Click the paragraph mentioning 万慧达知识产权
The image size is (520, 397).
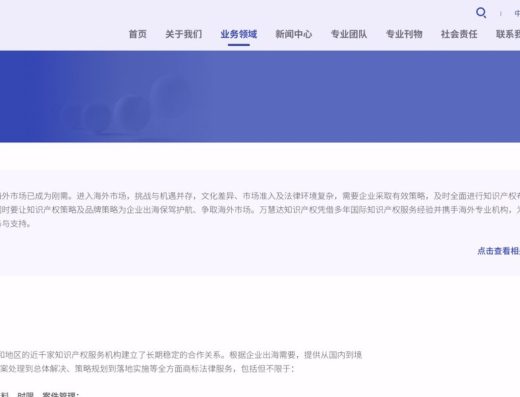pos(260,210)
